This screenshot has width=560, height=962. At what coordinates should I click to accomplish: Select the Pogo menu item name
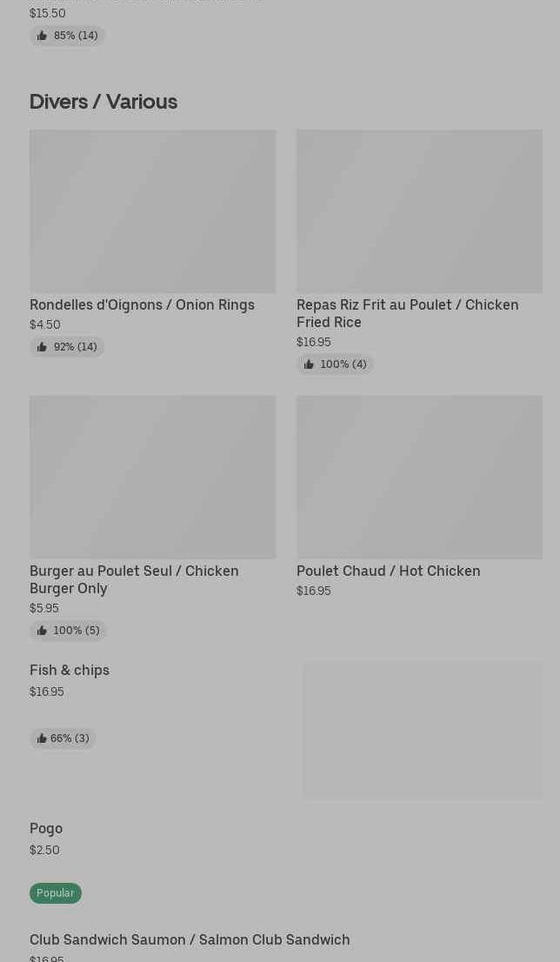46,828
